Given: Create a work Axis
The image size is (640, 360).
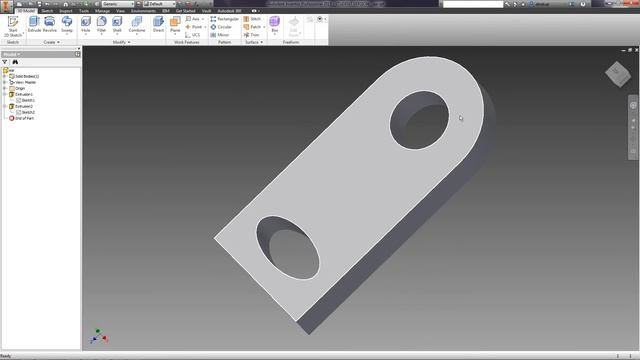Looking at the screenshot, I should coord(194,19).
